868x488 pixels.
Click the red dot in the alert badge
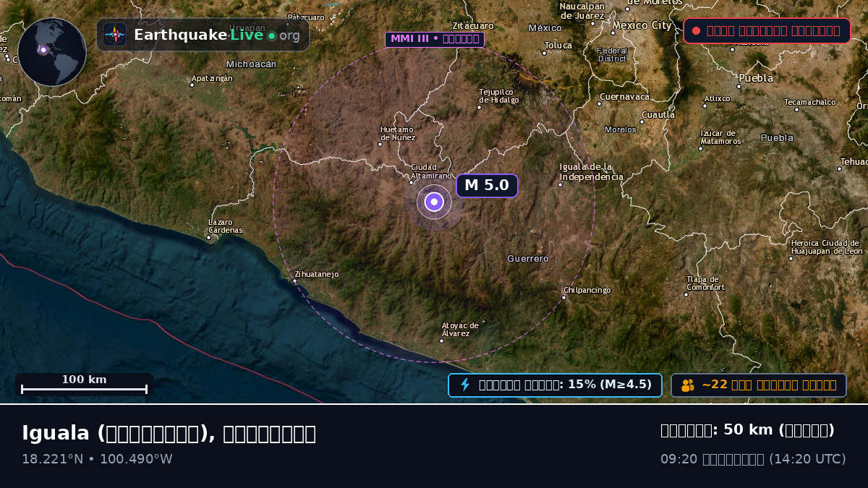(696, 31)
